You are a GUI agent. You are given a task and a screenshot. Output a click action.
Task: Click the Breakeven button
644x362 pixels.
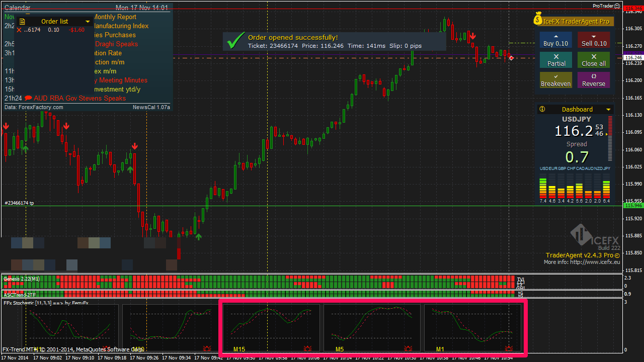point(555,80)
